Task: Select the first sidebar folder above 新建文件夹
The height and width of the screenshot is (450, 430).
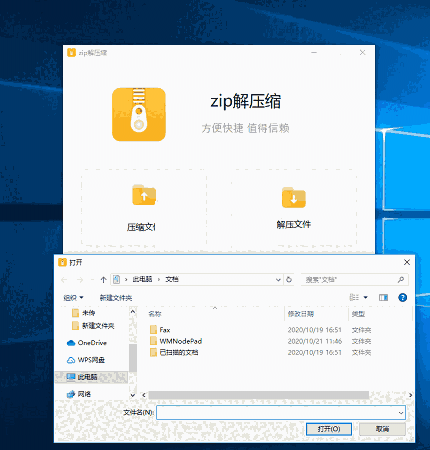Action: [x=84, y=313]
